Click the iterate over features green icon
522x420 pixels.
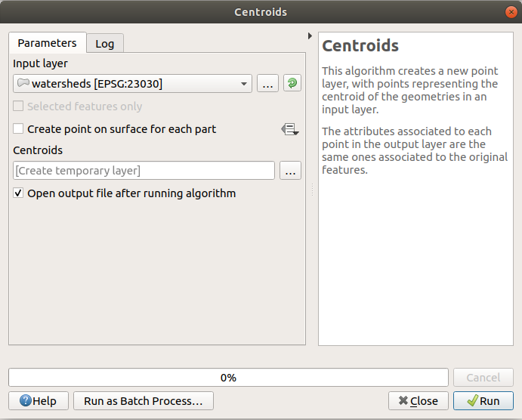(292, 84)
